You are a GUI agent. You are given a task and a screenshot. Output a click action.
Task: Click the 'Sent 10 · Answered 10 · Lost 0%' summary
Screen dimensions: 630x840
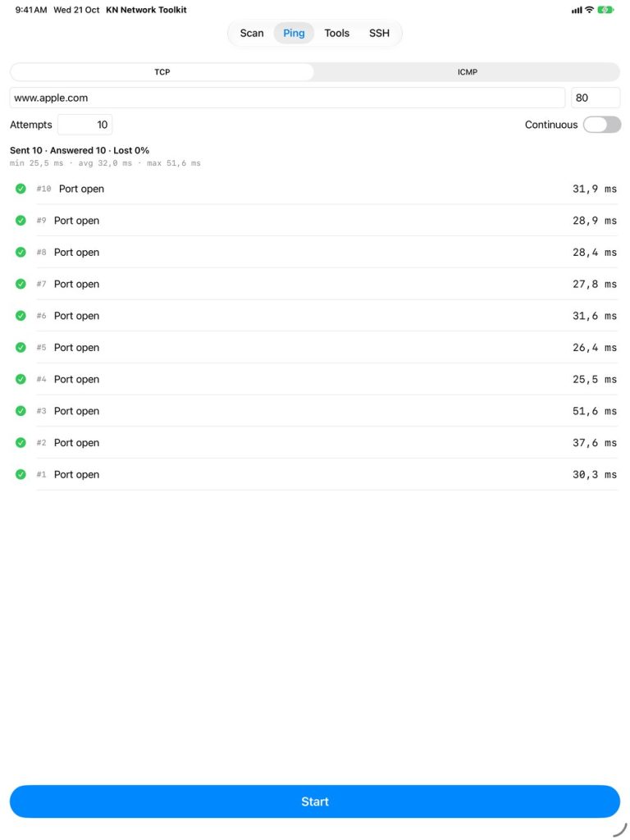[80, 151]
